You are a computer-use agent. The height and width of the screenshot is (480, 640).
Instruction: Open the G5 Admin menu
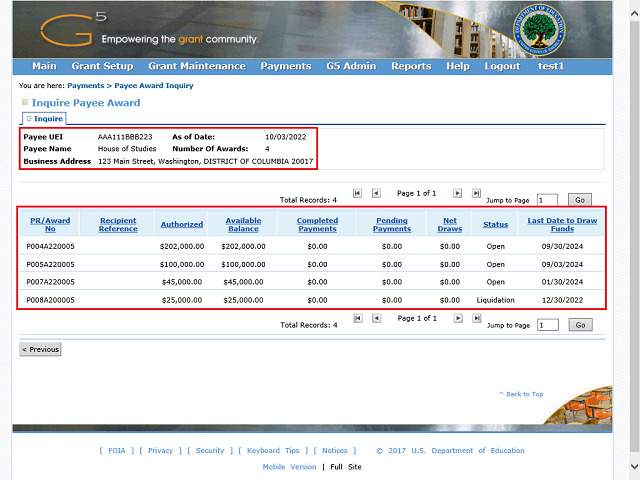click(x=351, y=66)
